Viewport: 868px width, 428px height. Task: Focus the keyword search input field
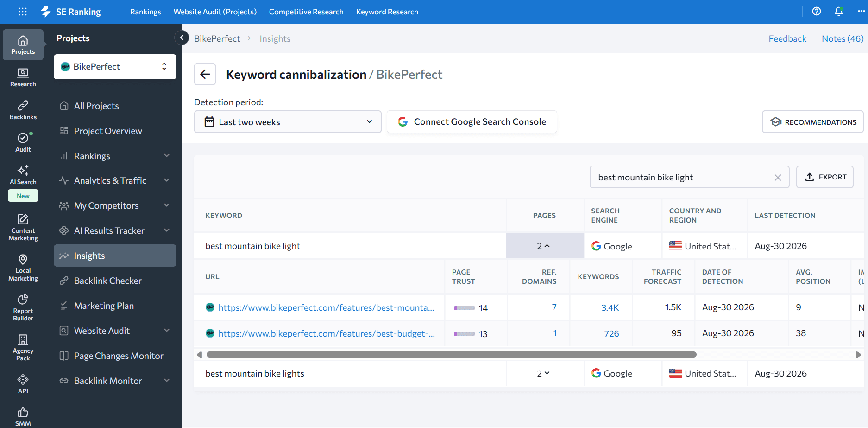683,177
